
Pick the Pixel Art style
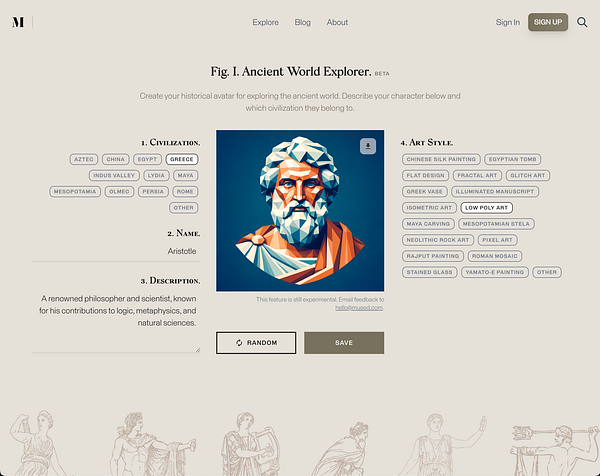(497, 240)
